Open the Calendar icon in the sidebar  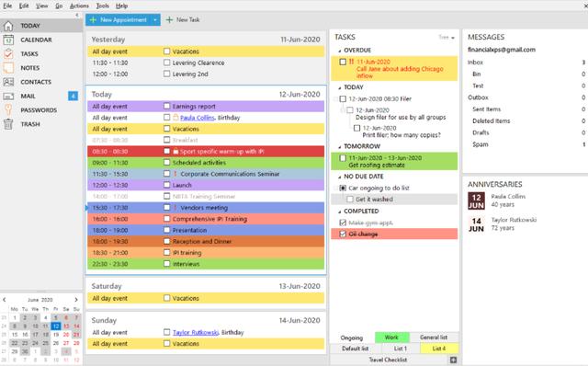point(8,40)
